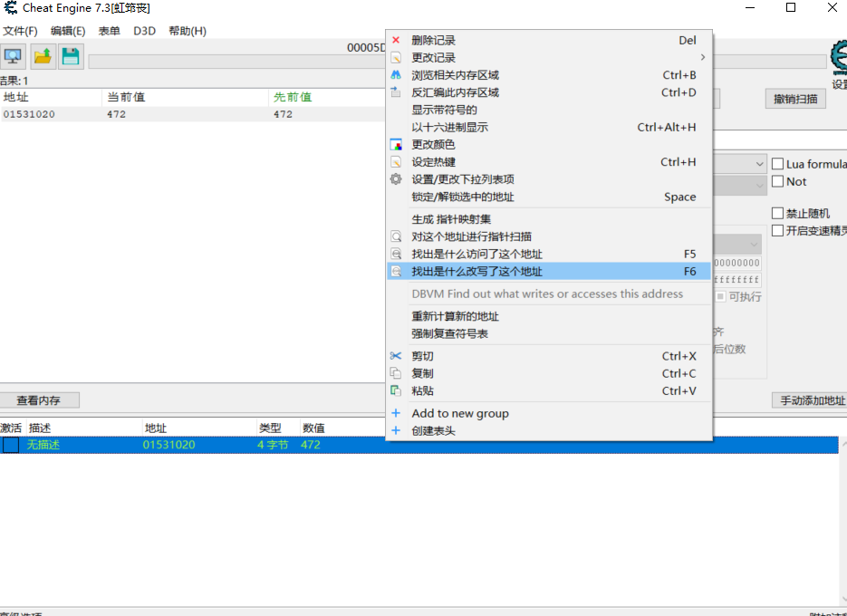Toggle the 可执行 checkbox
This screenshot has width=847, height=616.
pyautogui.click(x=720, y=296)
